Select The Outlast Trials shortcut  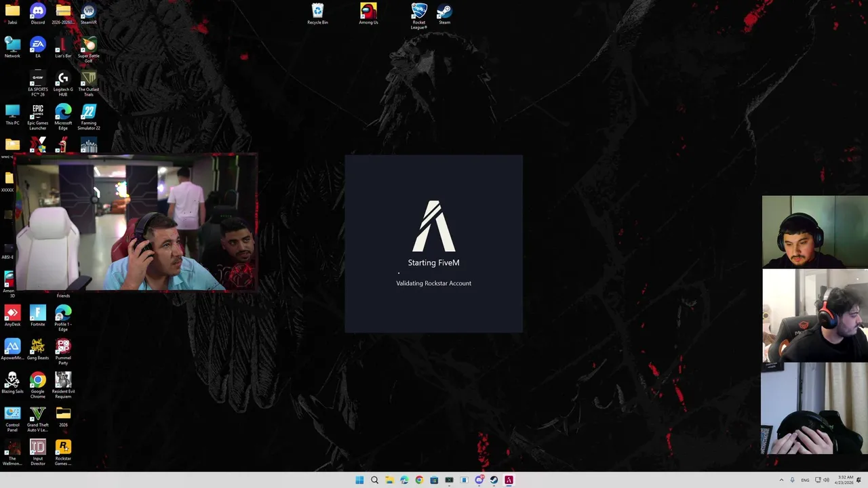[88, 84]
